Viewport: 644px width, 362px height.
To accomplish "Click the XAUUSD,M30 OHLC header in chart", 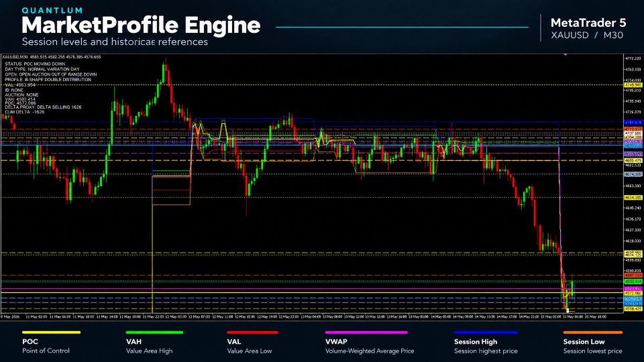I will [52, 57].
